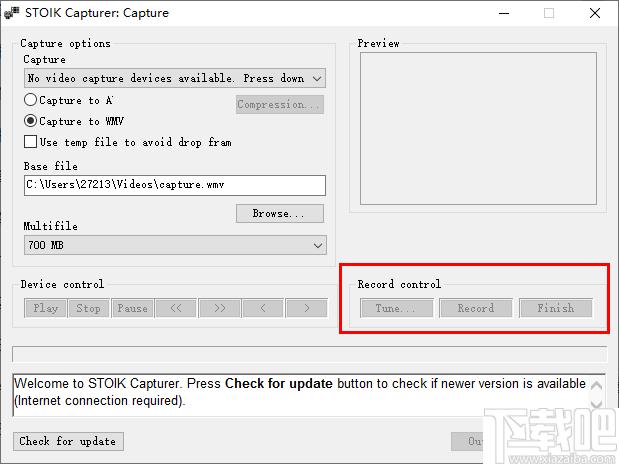Click the Check for update button
The image size is (619, 464).
[68, 441]
